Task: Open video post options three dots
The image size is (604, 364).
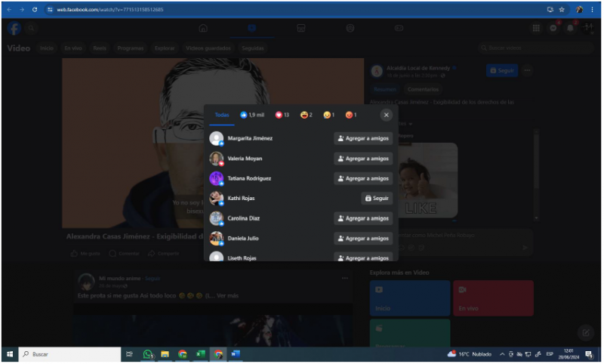Action: (528, 71)
